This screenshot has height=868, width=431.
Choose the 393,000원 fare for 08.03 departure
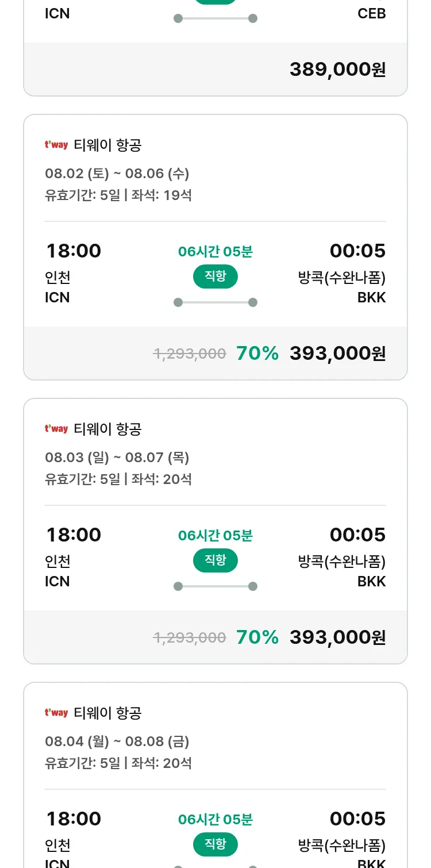pyautogui.click(x=338, y=637)
